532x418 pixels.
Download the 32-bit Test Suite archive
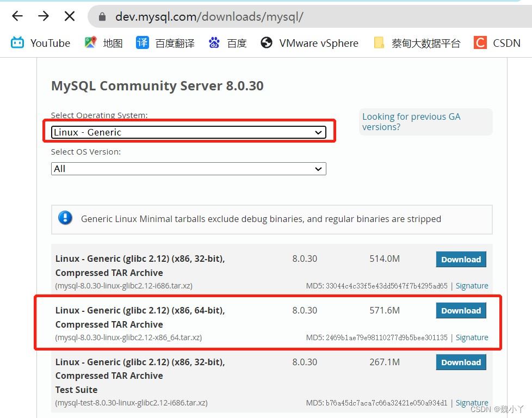coord(461,362)
